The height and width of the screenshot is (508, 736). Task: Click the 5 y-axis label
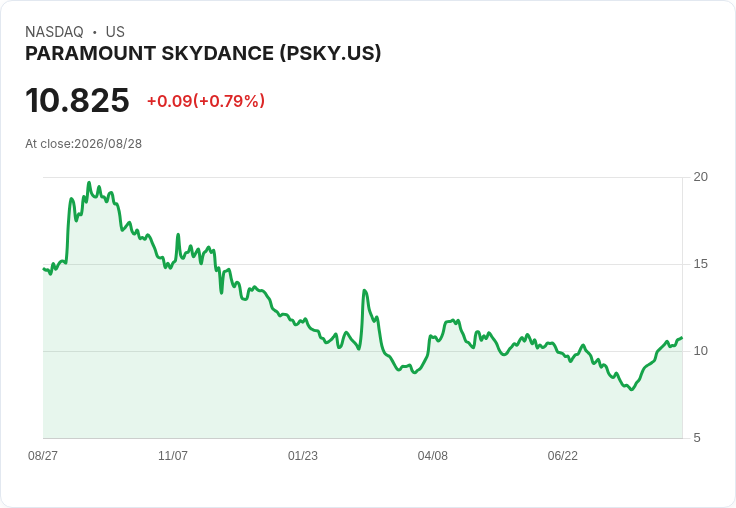tap(697, 438)
